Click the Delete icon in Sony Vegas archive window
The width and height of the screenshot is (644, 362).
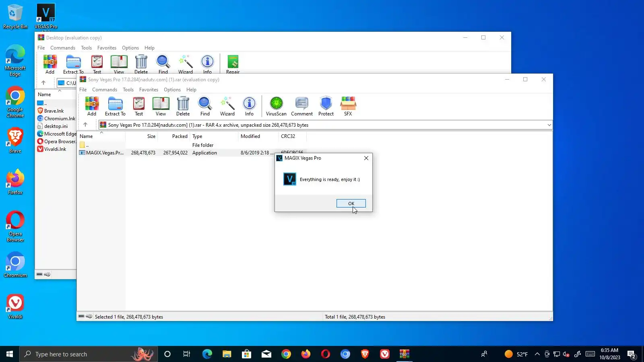click(183, 107)
